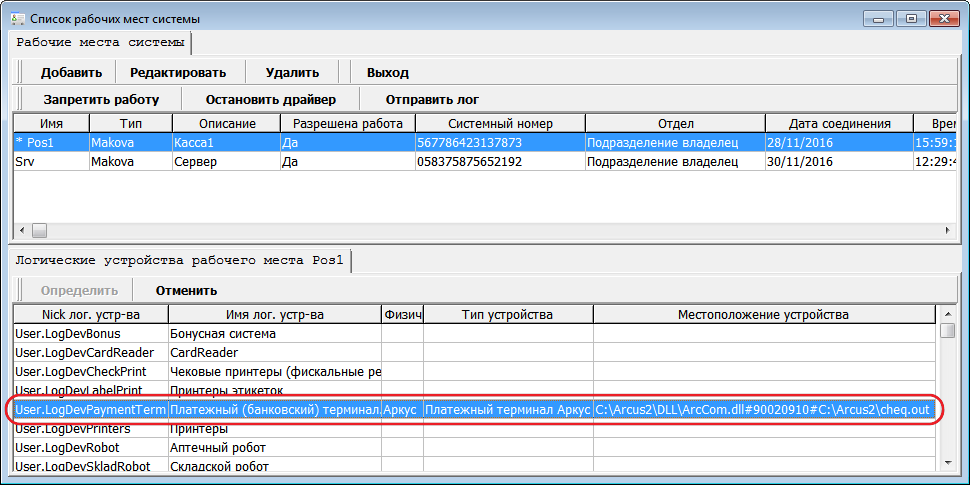Select the Srv workstation row

pyautogui.click(x=50, y=161)
